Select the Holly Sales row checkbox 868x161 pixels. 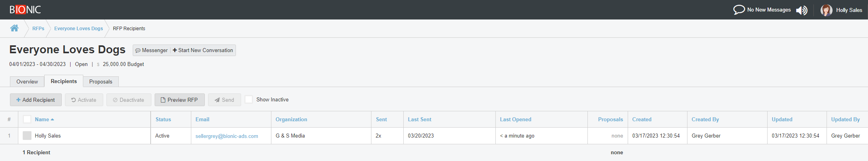[x=27, y=136]
